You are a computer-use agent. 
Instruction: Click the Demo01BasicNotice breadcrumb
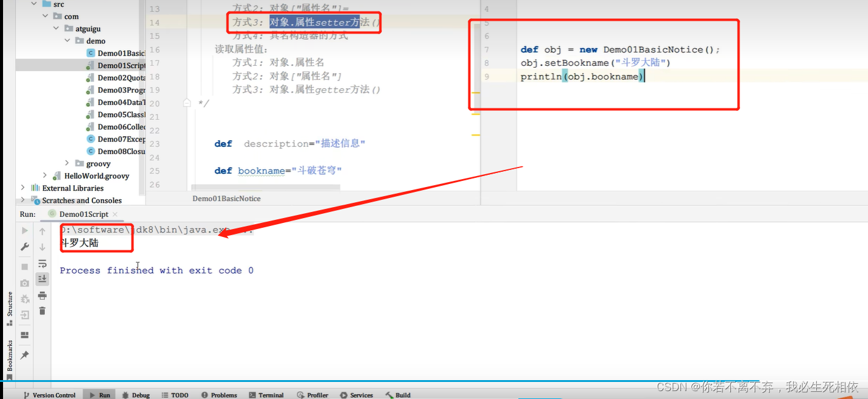[x=227, y=199]
